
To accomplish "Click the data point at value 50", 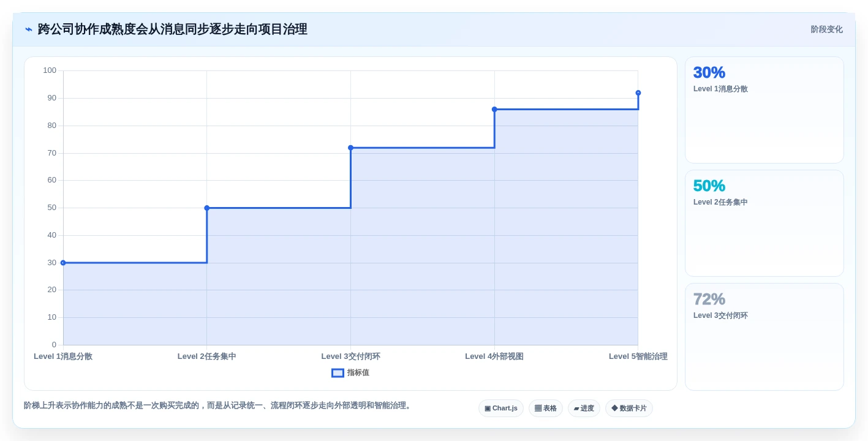I will (x=207, y=208).
